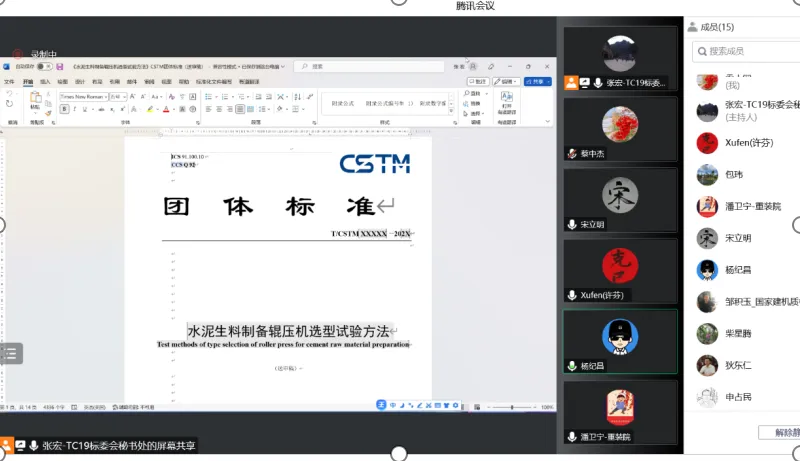
Task: Open the Insert ribbon tab
Action: click(x=45, y=81)
